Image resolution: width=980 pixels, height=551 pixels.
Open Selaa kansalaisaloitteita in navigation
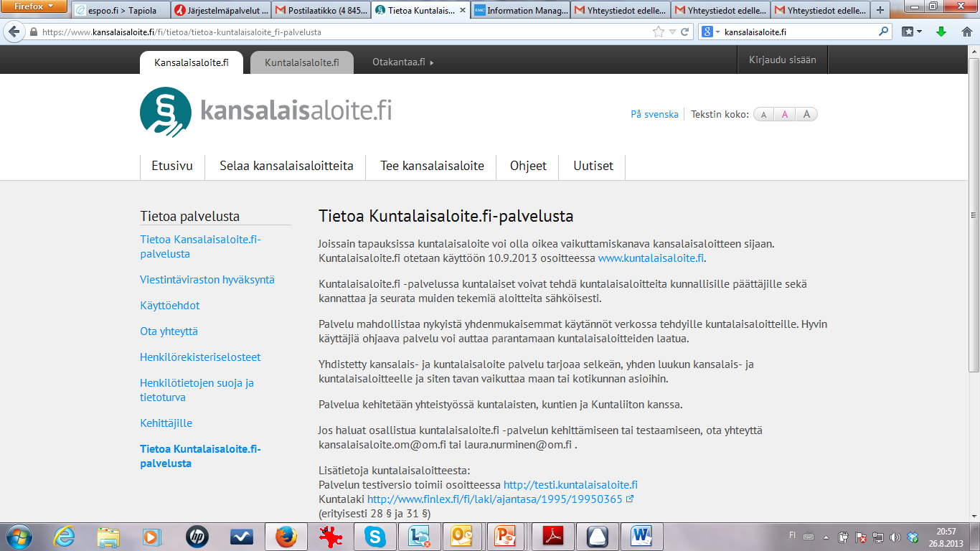287,166
